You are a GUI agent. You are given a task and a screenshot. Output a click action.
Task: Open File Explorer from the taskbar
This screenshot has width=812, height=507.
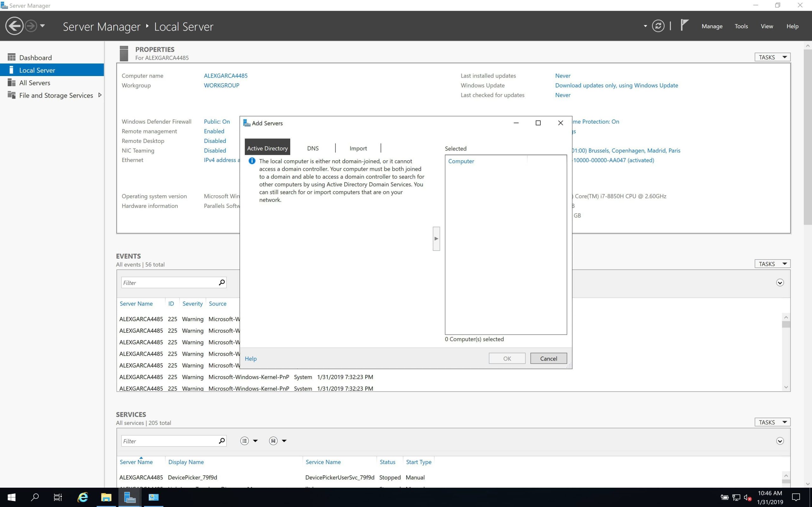coord(106,497)
